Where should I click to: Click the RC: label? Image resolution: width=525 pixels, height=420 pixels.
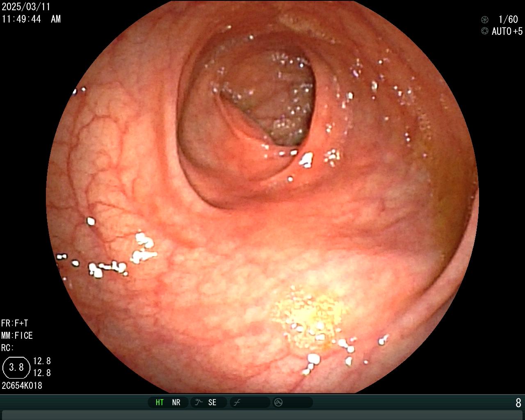7,348
